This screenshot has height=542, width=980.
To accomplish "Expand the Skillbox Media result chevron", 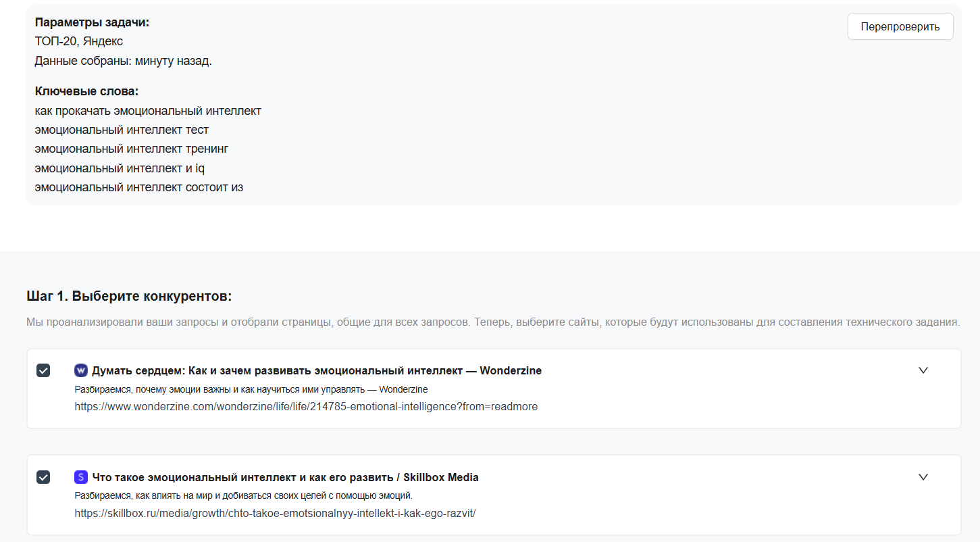I will point(923,477).
